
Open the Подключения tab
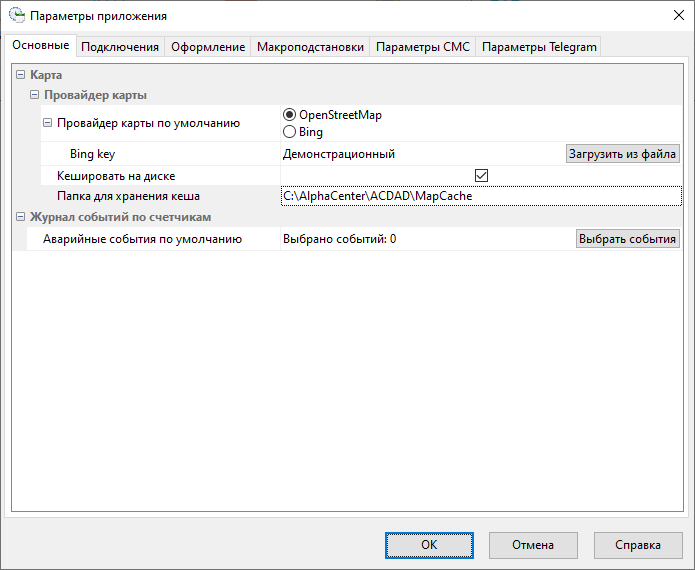click(120, 47)
